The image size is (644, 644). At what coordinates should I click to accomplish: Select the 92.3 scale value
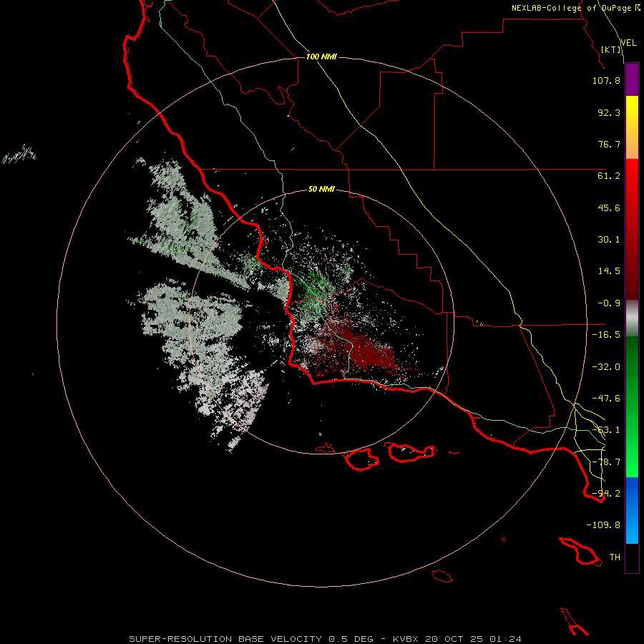click(609, 112)
